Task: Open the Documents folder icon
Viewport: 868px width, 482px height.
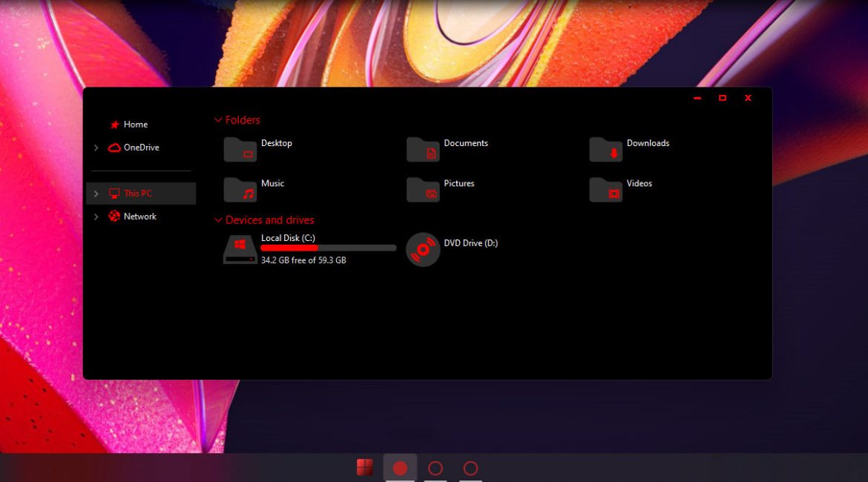Action: click(423, 149)
